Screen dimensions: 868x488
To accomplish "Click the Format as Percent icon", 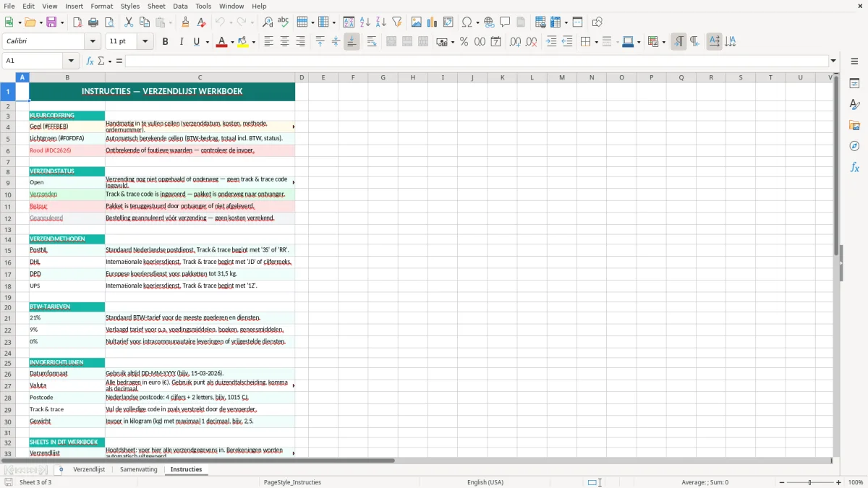I will pos(464,42).
